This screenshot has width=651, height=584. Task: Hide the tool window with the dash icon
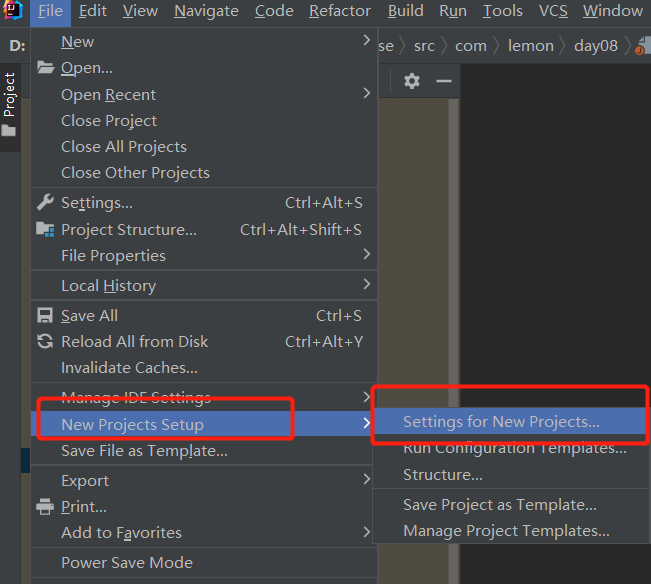(443, 81)
